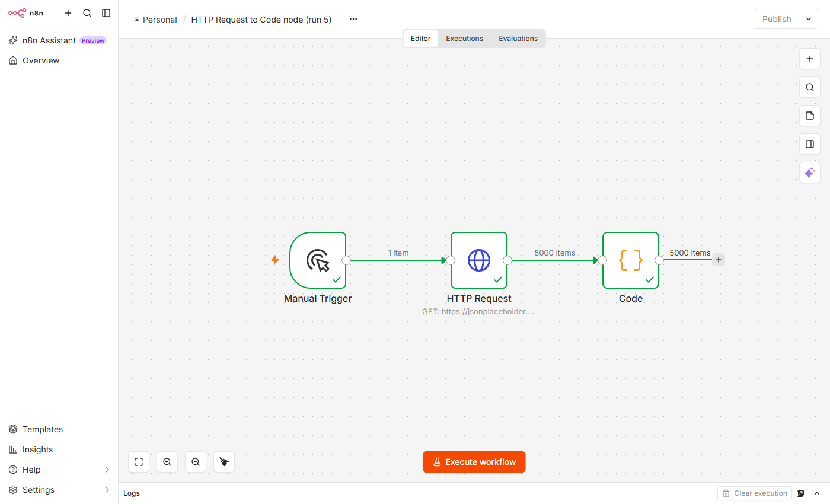Image resolution: width=830 pixels, height=504 pixels.
Task: Select the Code node with curly braces
Action: point(631,260)
